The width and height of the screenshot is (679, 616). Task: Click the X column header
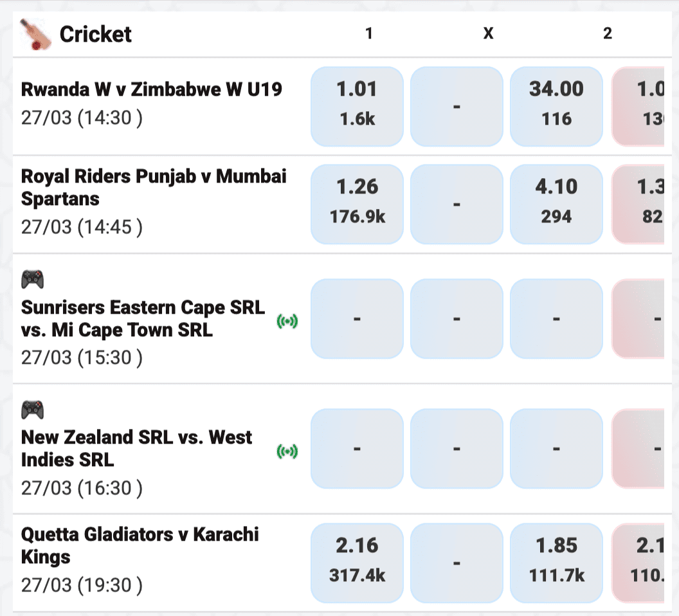488,33
